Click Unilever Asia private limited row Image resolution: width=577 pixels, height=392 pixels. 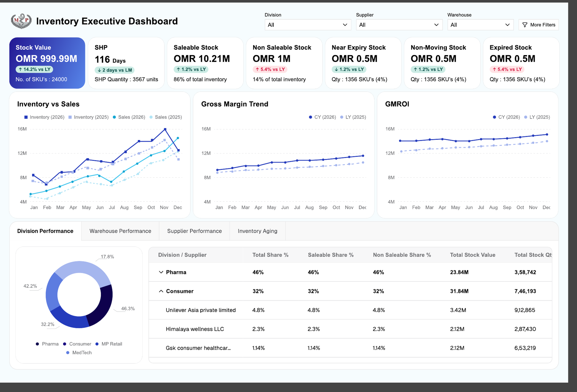(x=350, y=310)
